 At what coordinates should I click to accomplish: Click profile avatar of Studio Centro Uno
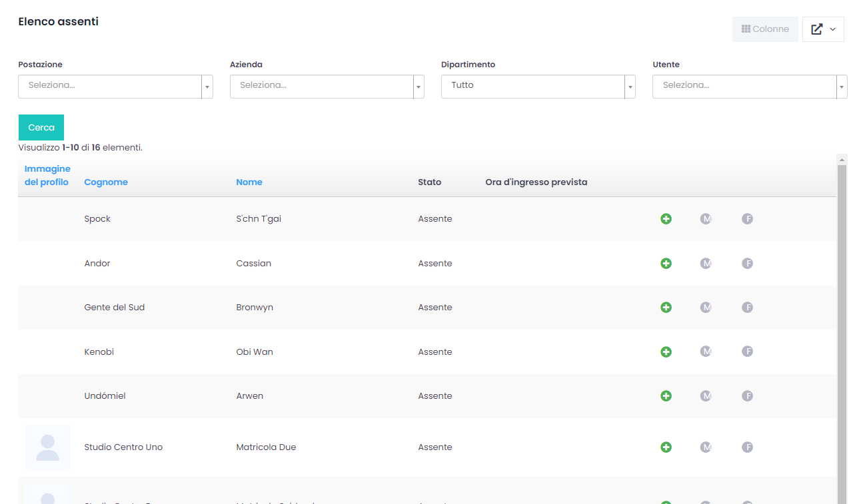click(47, 447)
